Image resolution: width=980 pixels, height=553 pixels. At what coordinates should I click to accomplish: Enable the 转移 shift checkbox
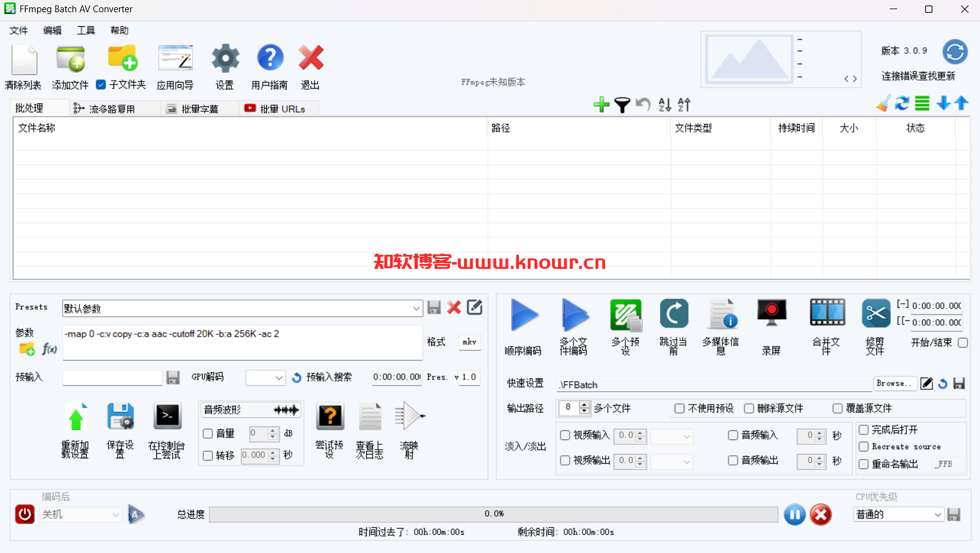pos(208,455)
